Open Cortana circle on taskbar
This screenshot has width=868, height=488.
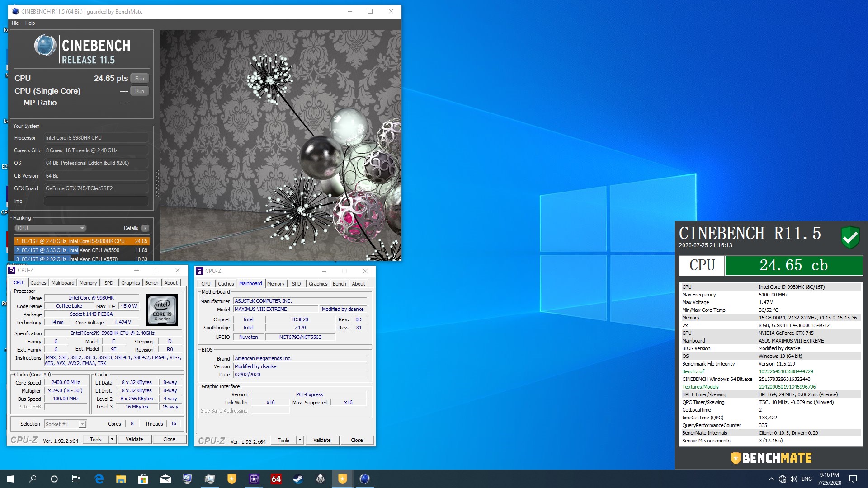[x=54, y=479]
